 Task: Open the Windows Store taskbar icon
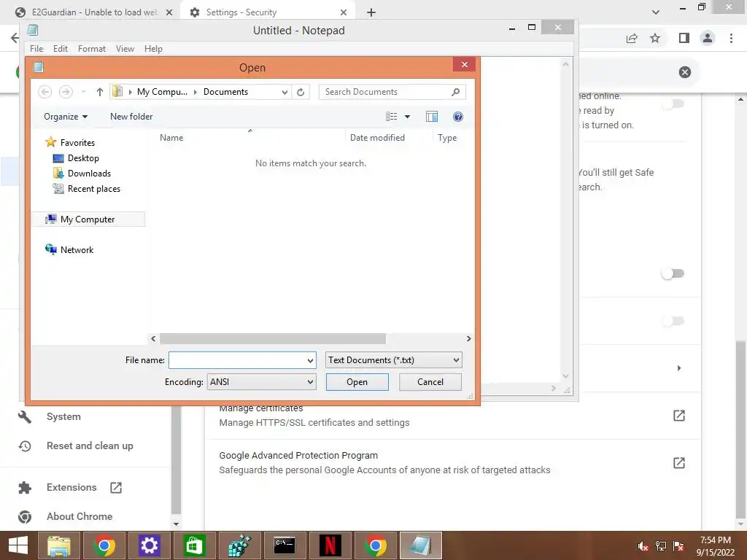click(x=194, y=545)
